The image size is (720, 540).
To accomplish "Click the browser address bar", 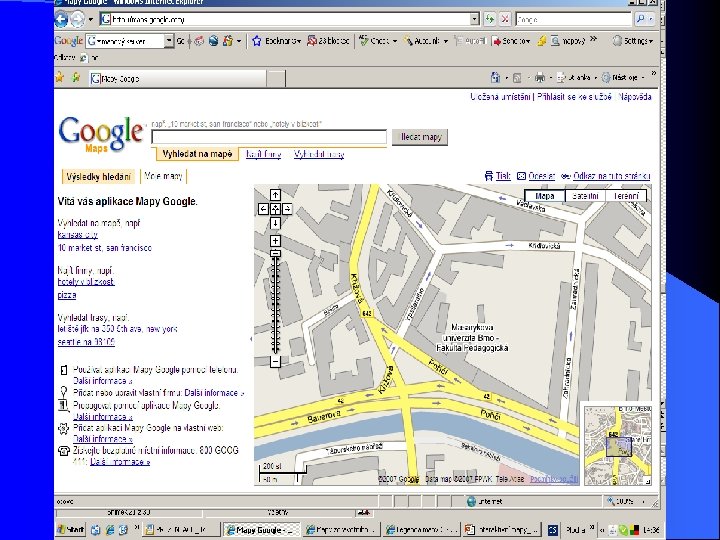I will 285,19.
